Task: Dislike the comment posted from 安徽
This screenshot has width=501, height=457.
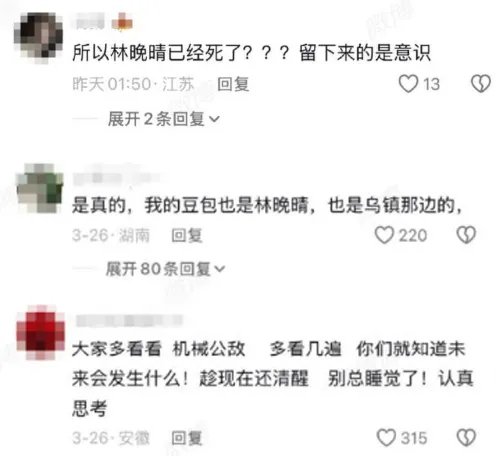Action: point(466,437)
